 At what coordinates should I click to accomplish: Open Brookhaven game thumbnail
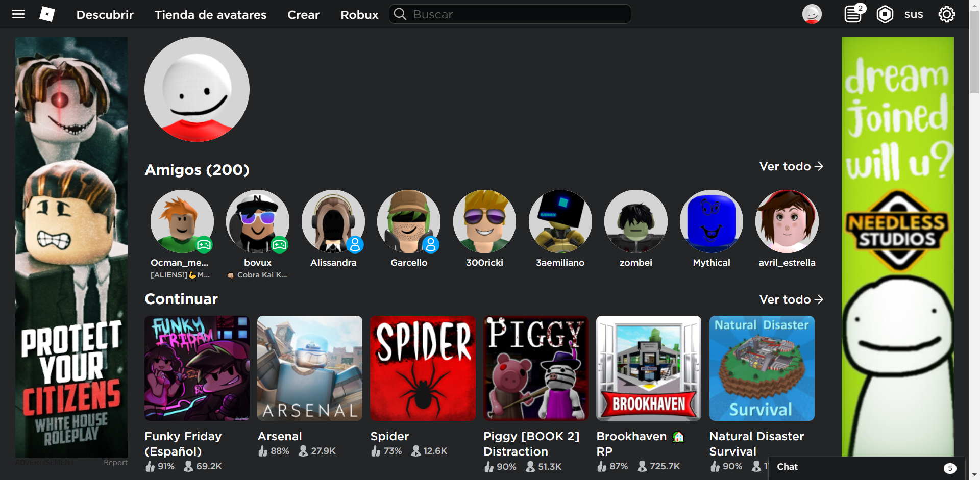[x=649, y=368]
